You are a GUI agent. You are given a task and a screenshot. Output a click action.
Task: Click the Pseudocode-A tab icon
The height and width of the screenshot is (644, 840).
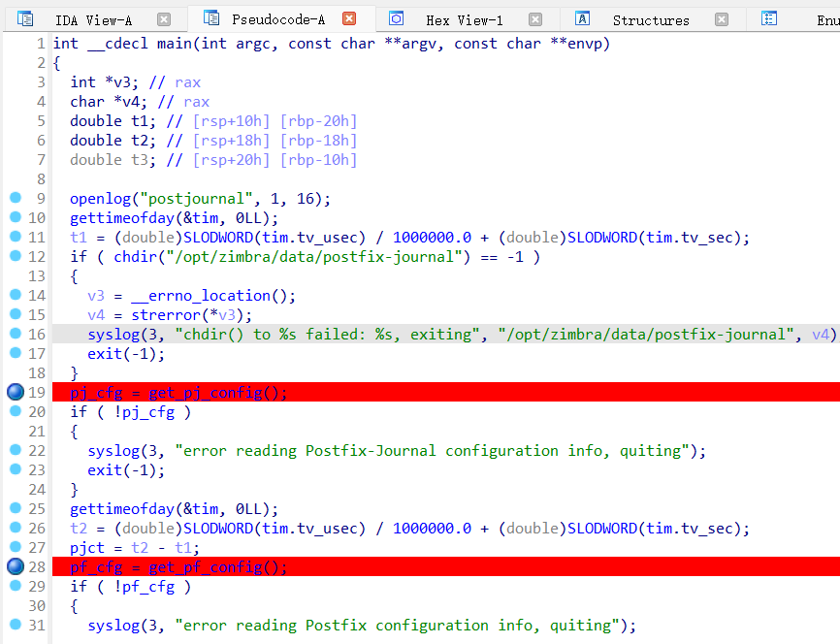(x=211, y=18)
